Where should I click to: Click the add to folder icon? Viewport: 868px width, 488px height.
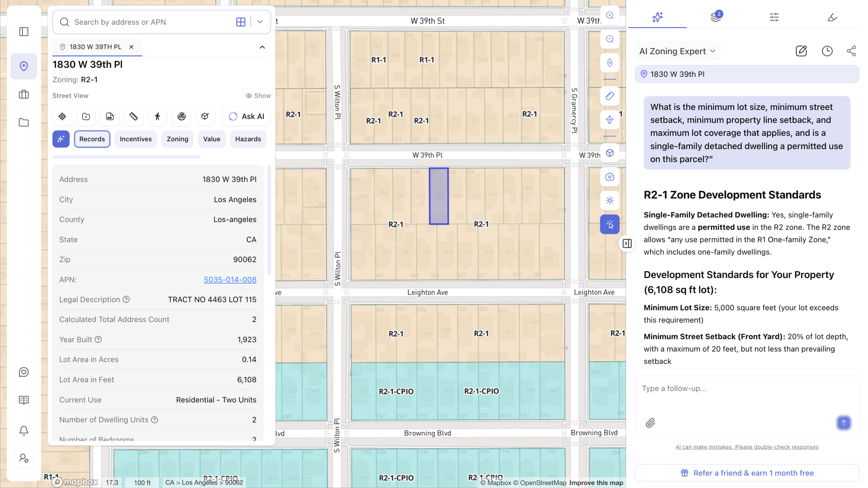[86, 117]
